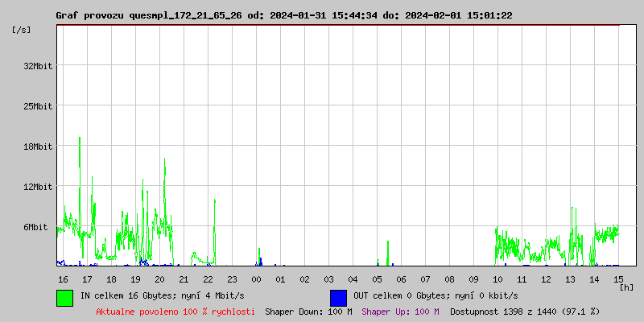
Task: Click the 00 midnight marker on time axis
Action: pos(256,279)
